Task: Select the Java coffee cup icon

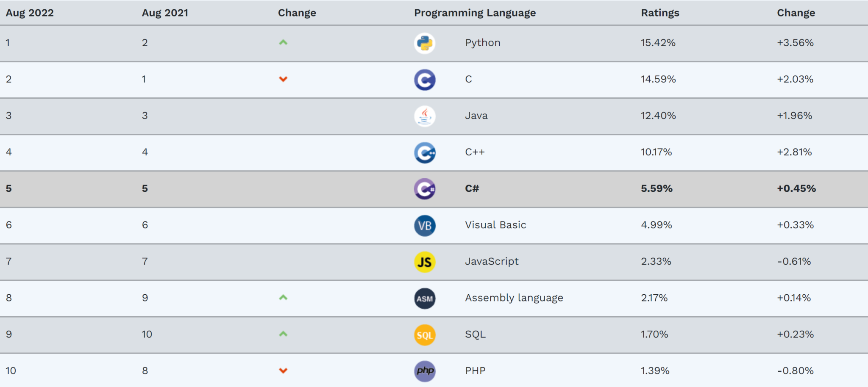Action: coord(424,116)
